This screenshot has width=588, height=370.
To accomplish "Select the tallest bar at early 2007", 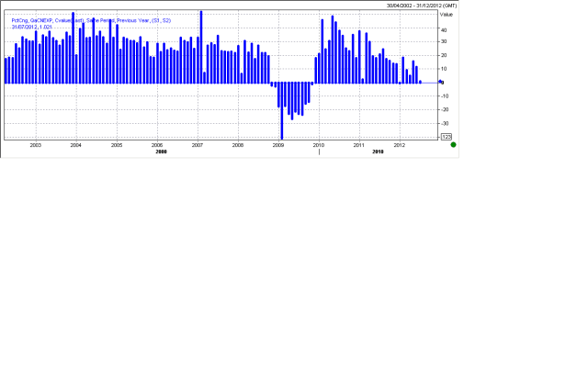I will coord(201,46).
